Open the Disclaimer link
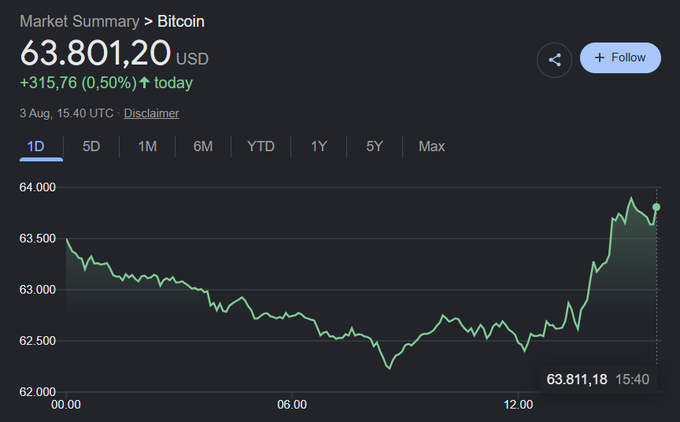 [151, 113]
